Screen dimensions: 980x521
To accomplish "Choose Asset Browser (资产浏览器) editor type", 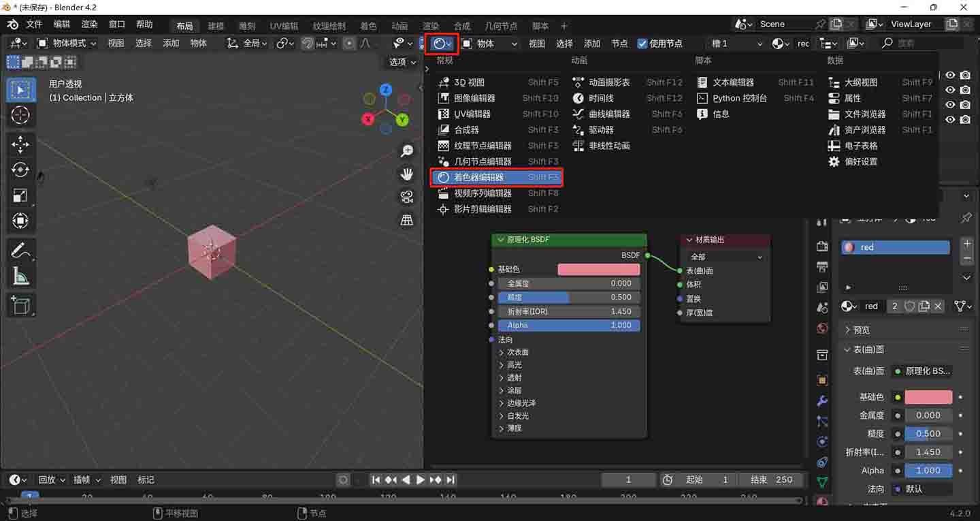I will (880, 129).
